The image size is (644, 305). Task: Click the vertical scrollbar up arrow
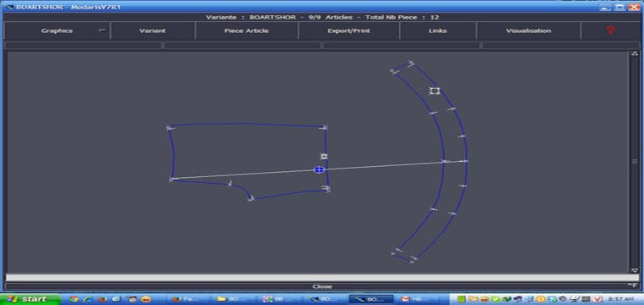coord(635,53)
